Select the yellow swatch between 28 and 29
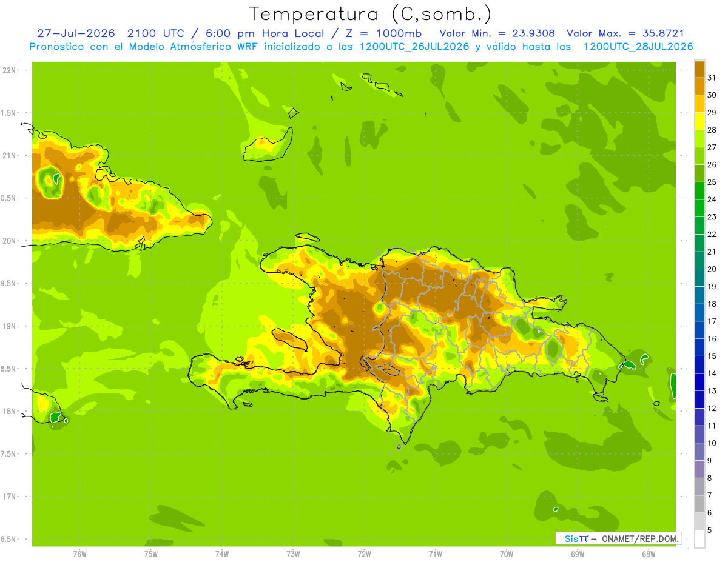728x562 pixels. pos(699,121)
